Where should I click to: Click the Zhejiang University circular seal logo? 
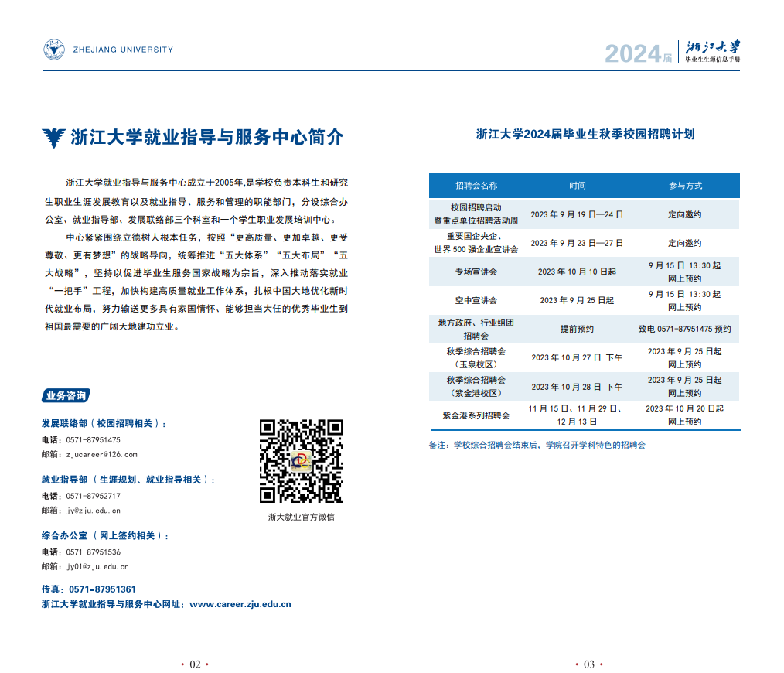(54, 50)
